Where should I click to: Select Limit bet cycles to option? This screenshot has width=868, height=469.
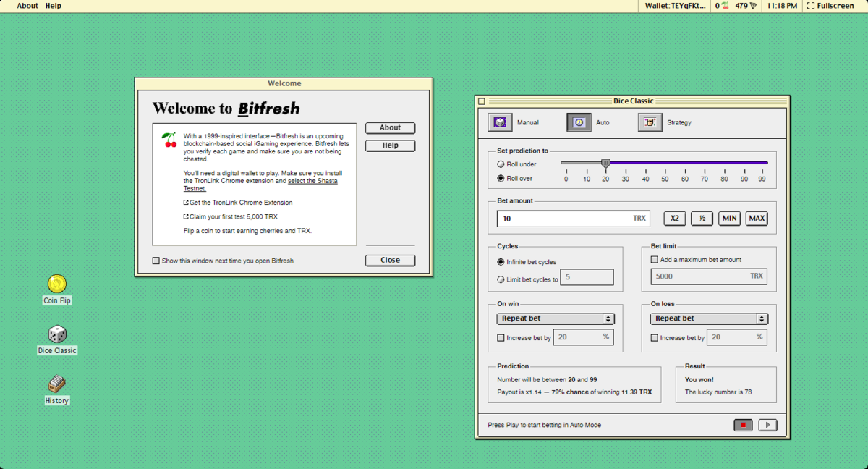coord(501,279)
